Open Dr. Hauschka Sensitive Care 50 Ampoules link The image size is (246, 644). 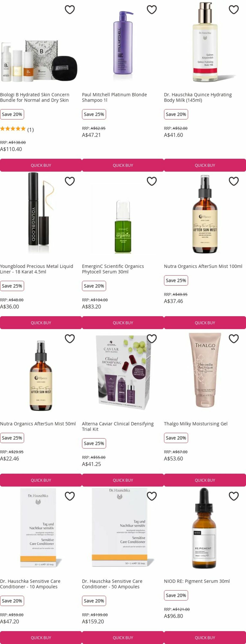point(112,584)
